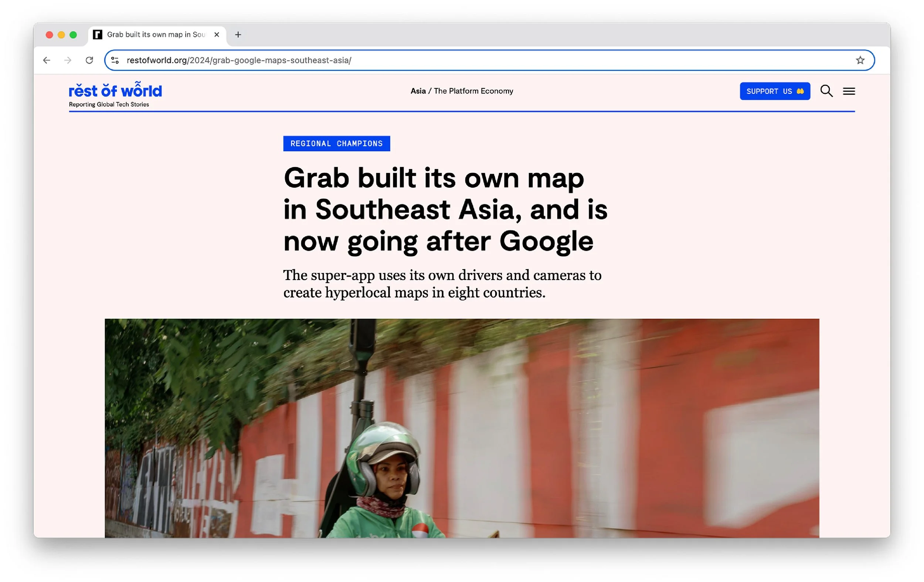Open a new tab with plus icon

(238, 34)
